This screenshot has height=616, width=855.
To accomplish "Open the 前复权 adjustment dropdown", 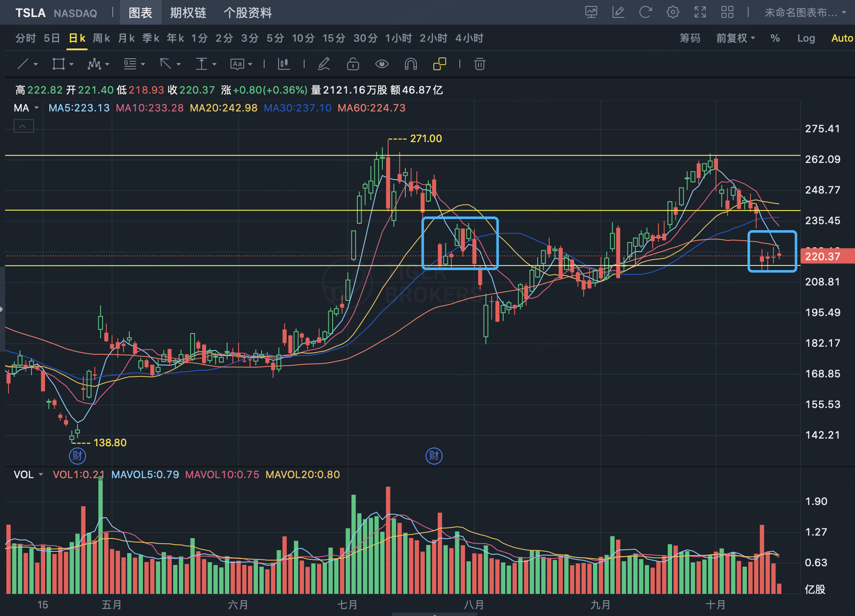I will coord(735,38).
